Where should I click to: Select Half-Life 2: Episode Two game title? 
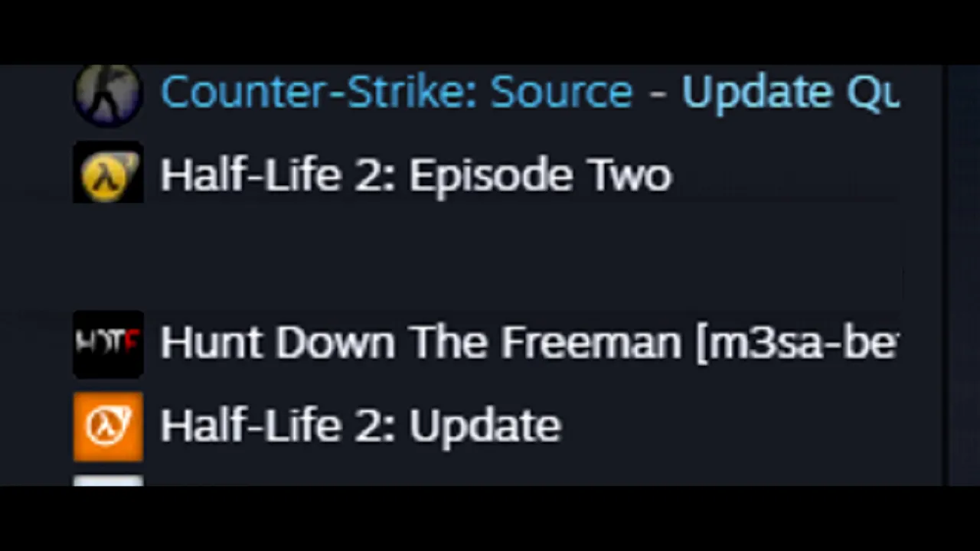416,175
